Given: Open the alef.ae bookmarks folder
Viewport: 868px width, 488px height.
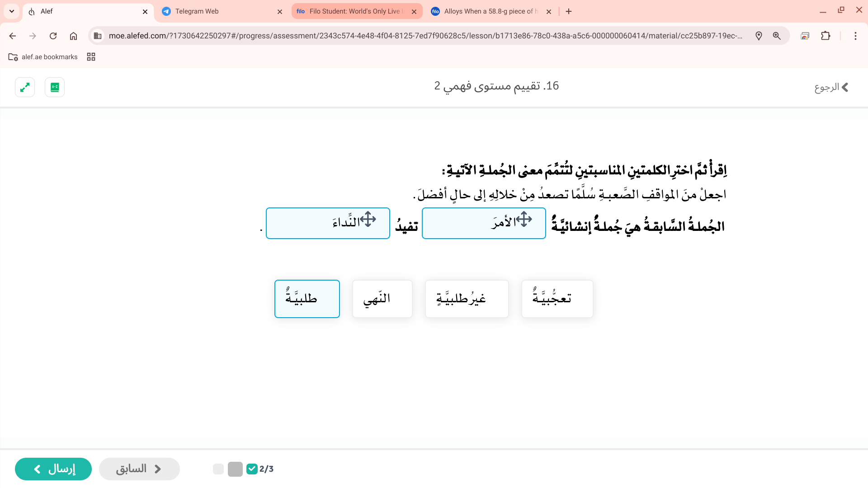Looking at the screenshot, I should coord(43,56).
